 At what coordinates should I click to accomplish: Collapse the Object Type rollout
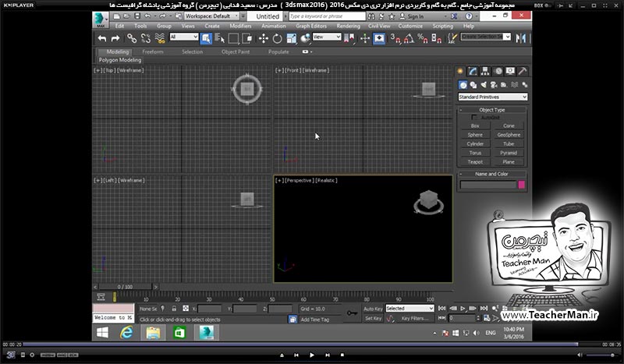[x=492, y=110]
